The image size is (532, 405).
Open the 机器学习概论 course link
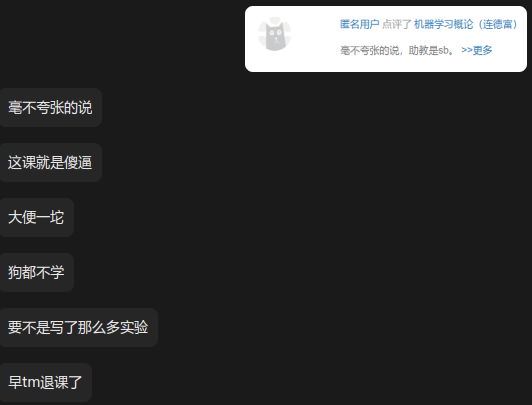[443, 24]
